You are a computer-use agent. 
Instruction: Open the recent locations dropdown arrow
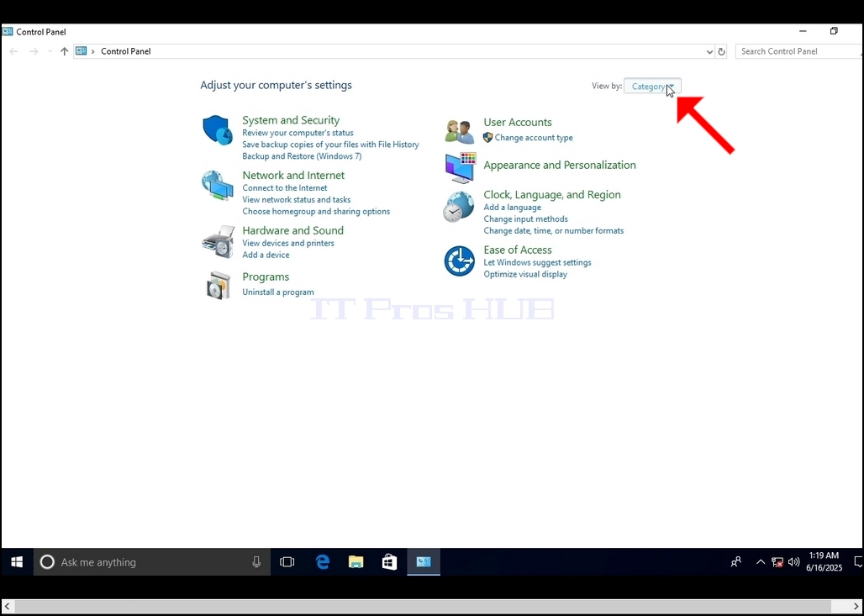[50, 51]
